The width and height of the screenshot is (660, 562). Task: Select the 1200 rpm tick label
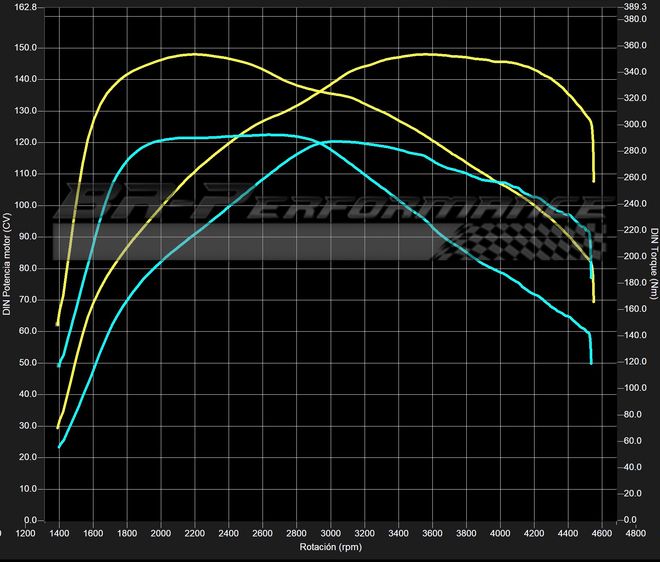[25, 533]
